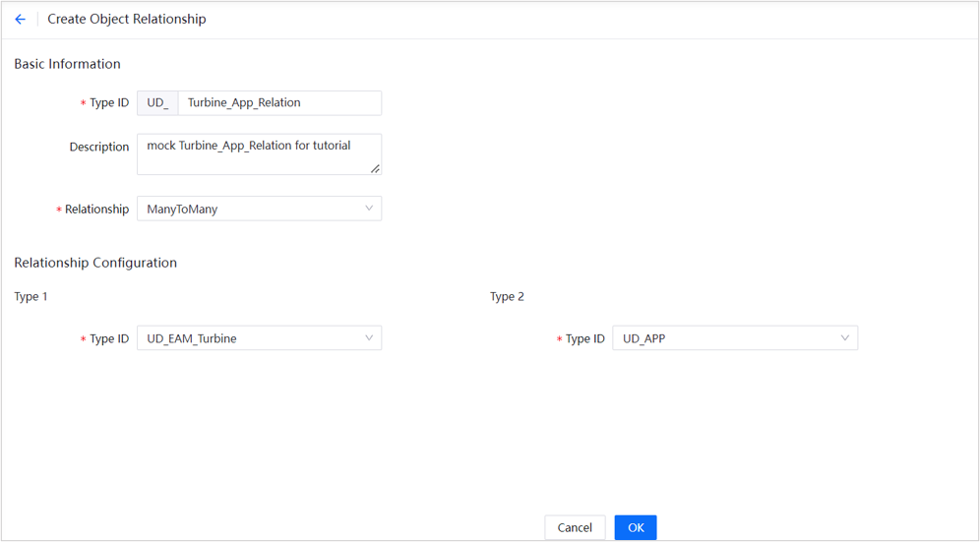Click the Relationship field label

click(x=96, y=210)
